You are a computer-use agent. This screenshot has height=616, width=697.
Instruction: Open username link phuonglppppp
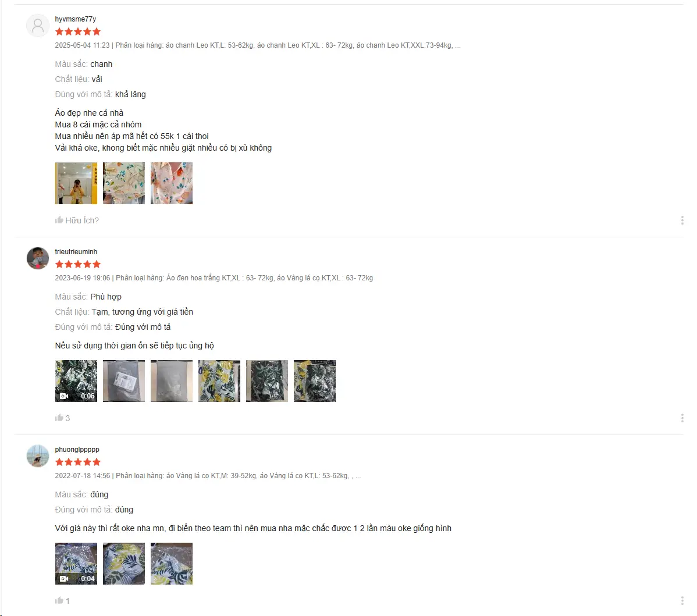[x=77, y=449]
